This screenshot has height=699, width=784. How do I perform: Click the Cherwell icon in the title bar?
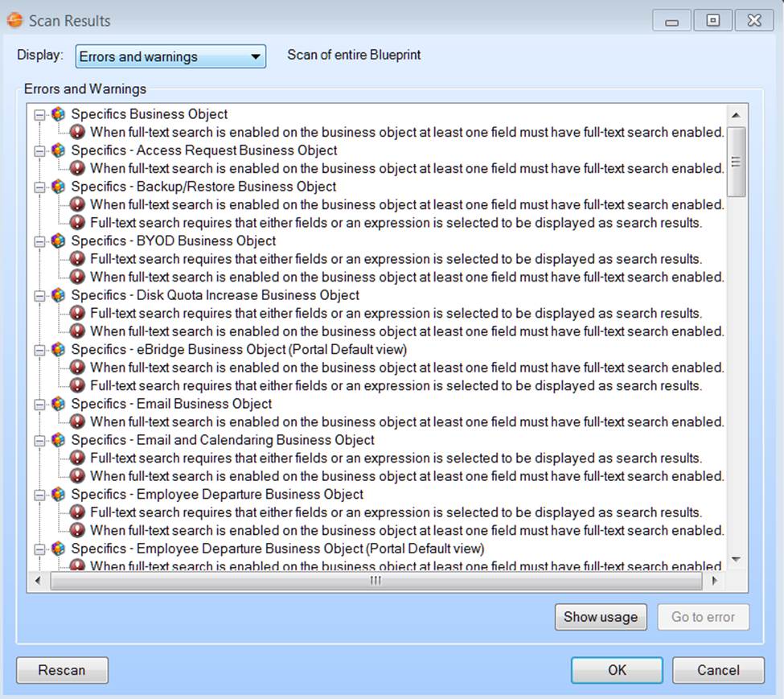[x=14, y=20]
